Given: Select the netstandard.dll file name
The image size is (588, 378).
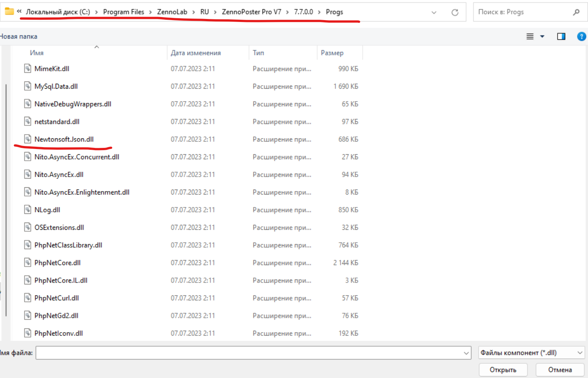Looking at the screenshot, I should [x=57, y=121].
